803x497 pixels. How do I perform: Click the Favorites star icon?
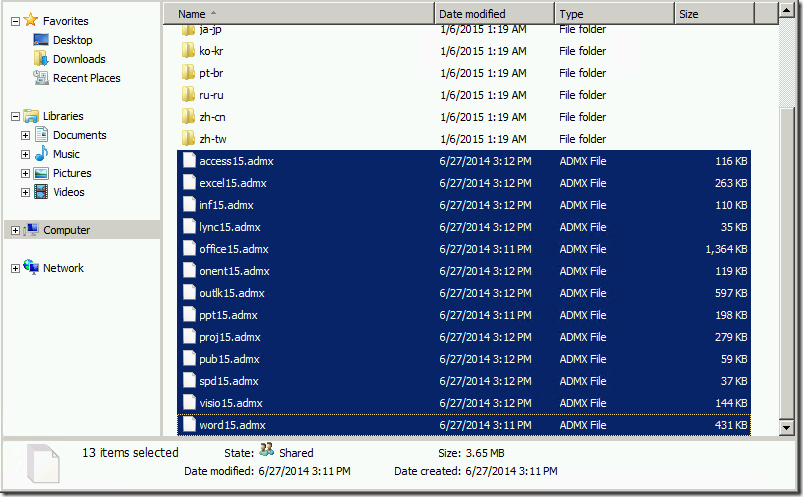31,20
